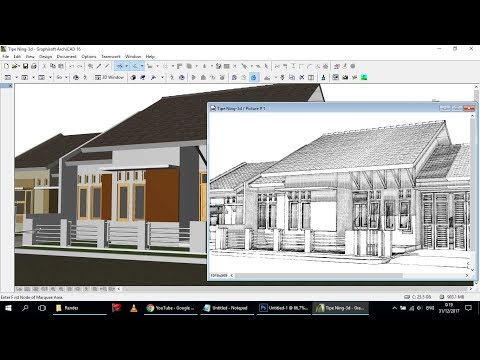The height and width of the screenshot is (360, 480).
Task: Click the New document icon
Action: [6, 66]
